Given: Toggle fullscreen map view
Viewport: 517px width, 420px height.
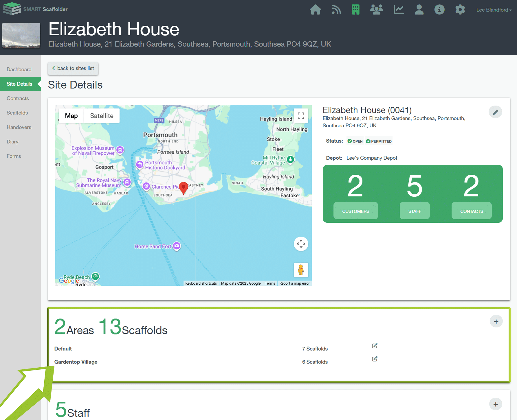Looking at the screenshot, I should point(301,116).
